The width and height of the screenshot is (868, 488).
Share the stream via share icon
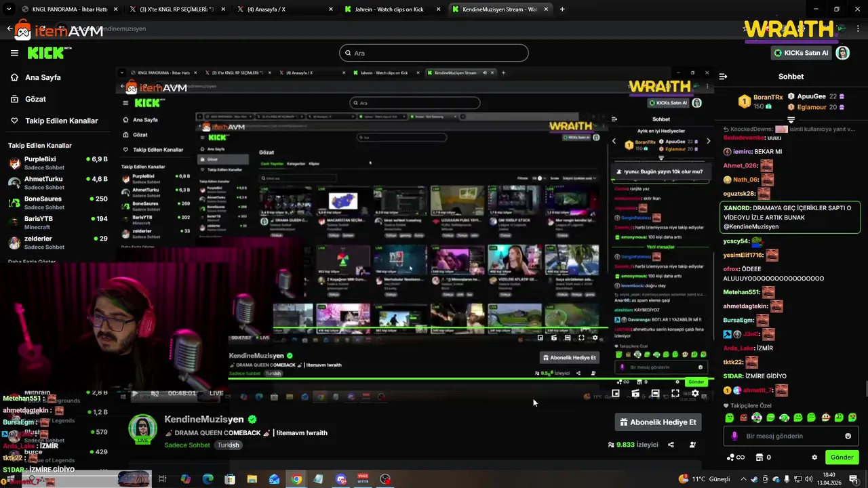point(671,445)
